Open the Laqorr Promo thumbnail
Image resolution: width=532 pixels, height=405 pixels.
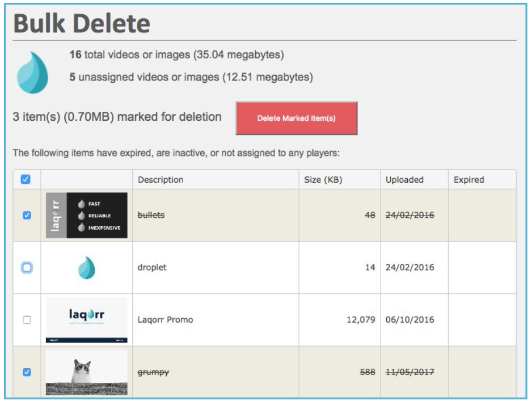(x=87, y=320)
